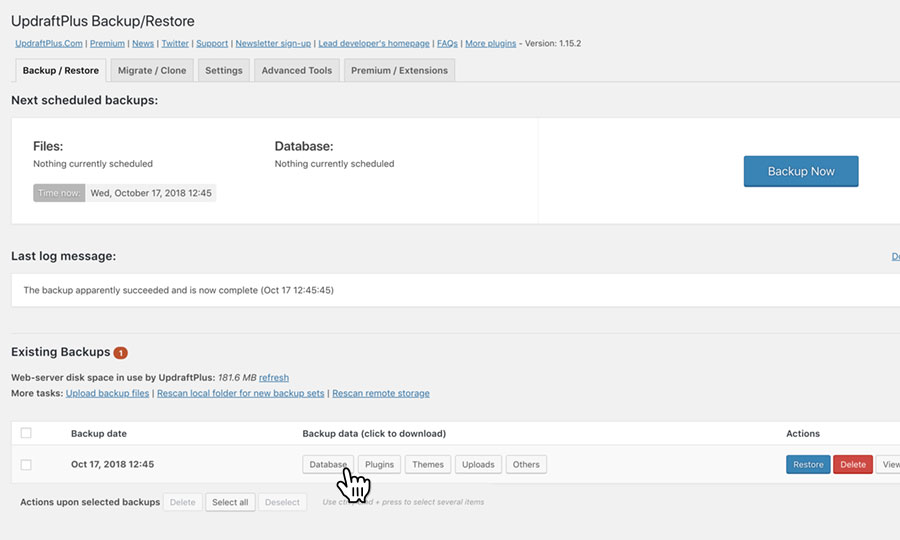Click the 'Version: 1.15.2' text
900x540 pixels.
[x=553, y=44]
